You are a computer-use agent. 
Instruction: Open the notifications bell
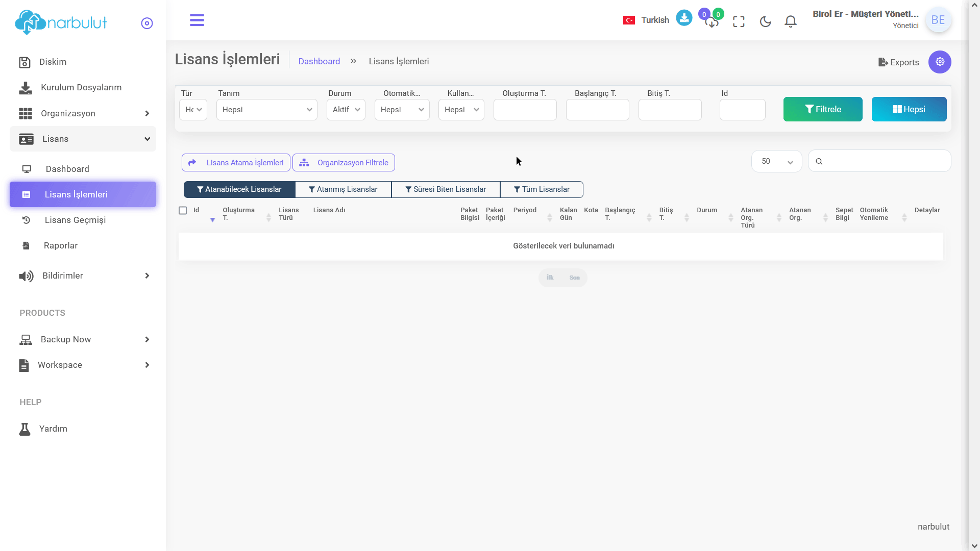791,21
